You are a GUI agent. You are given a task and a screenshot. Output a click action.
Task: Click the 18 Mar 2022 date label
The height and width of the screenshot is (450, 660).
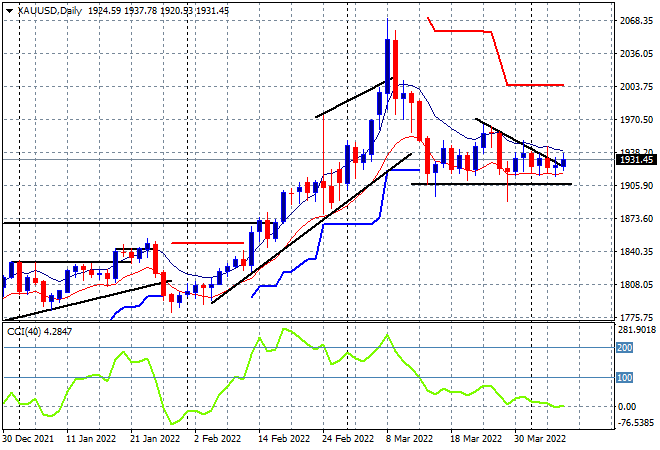click(x=476, y=439)
